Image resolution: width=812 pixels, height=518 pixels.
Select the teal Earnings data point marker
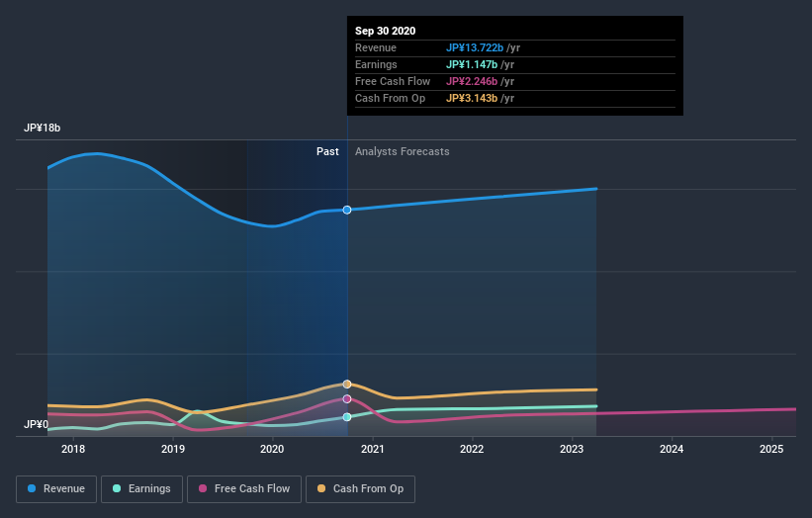(347, 417)
